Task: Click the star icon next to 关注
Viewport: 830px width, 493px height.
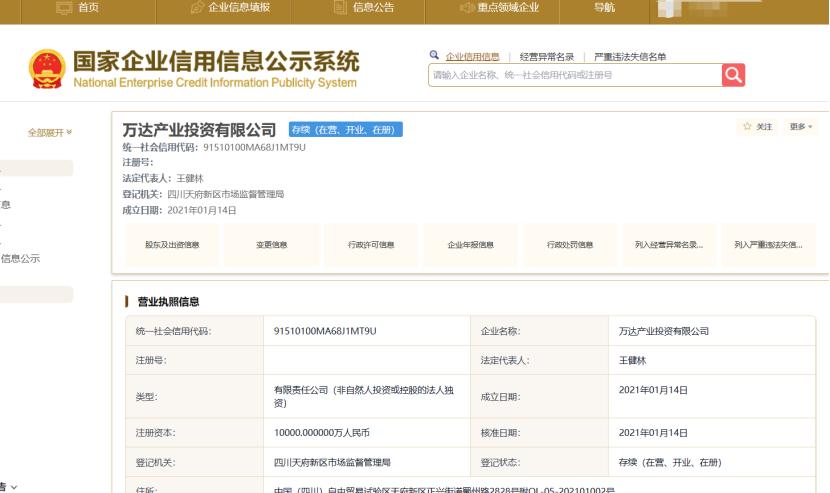Action: click(x=747, y=126)
